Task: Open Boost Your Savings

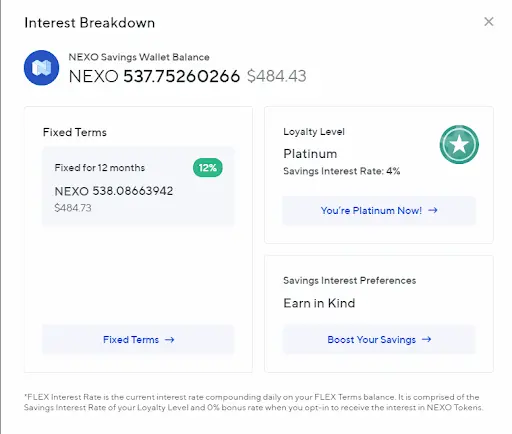Action: pyautogui.click(x=379, y=339)
